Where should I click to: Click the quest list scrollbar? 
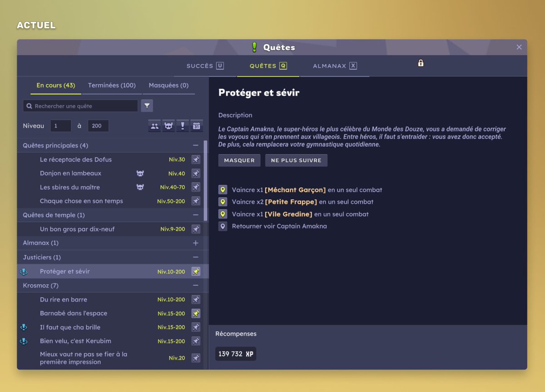(x=206, y=181)
